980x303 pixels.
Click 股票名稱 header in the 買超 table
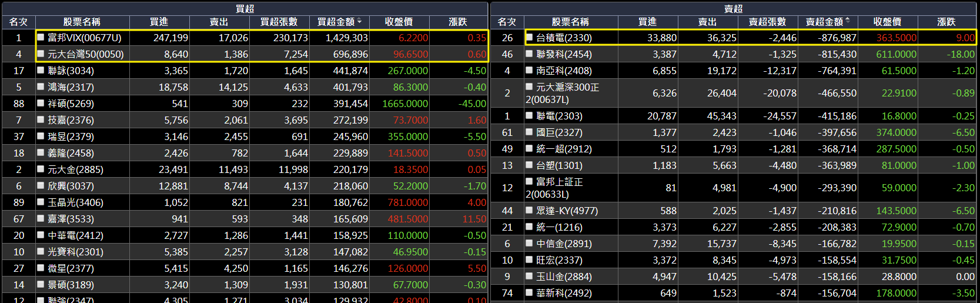(x=82, y=22)
